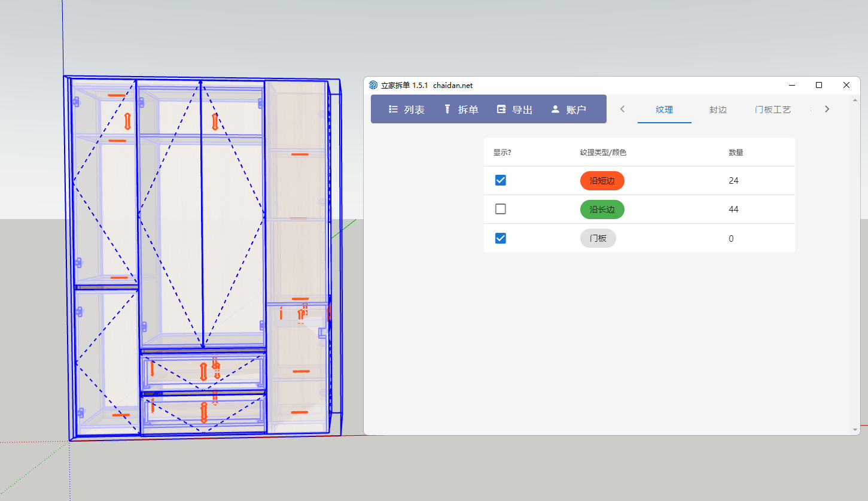Open the 列表 list view icon
The height and width of the screenshot is (501, 868).
pos(394,110)
